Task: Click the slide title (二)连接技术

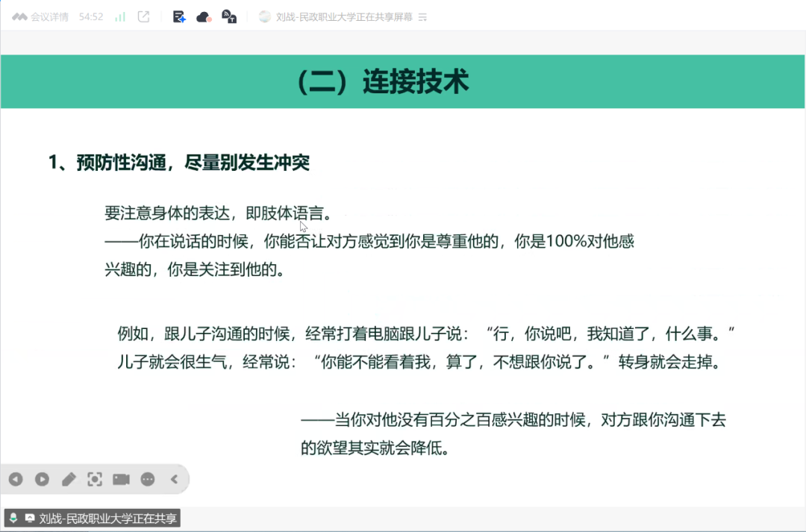Action: [x=382, y=81]
